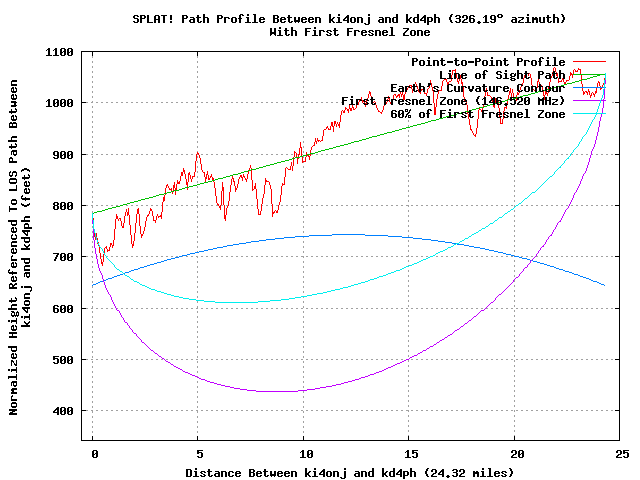The image size is (640, 480).
Task: Click the x-axis label "Distance Between ki4onj and kd4ph (24.32 miles)"
Action: click(x=349, y=473)
